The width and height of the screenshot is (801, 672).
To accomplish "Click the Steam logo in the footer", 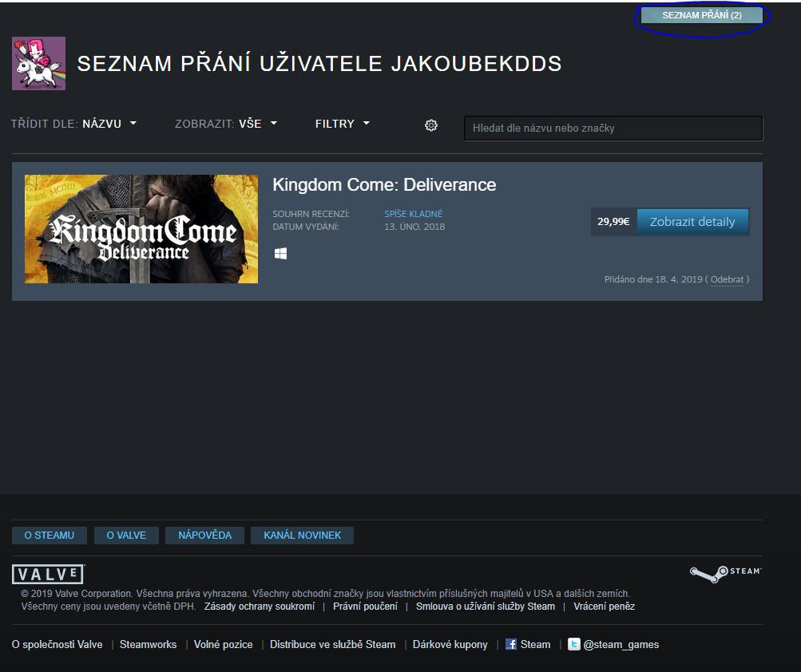I will [x=725, y=574].
